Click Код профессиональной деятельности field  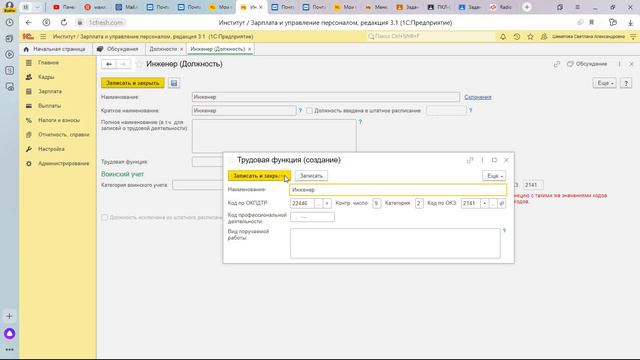coord(312,217)
